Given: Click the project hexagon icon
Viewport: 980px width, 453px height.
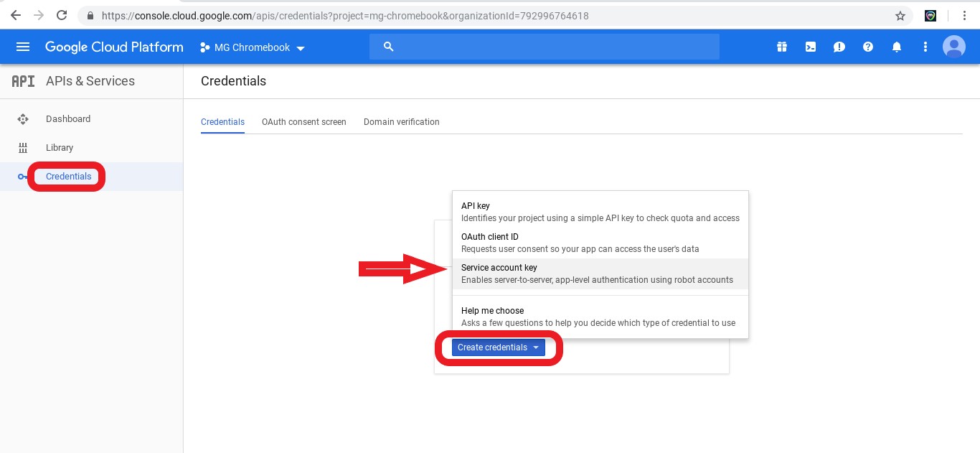Looking at the screenshot, I should pyautogui.click(x=205, y=47).
